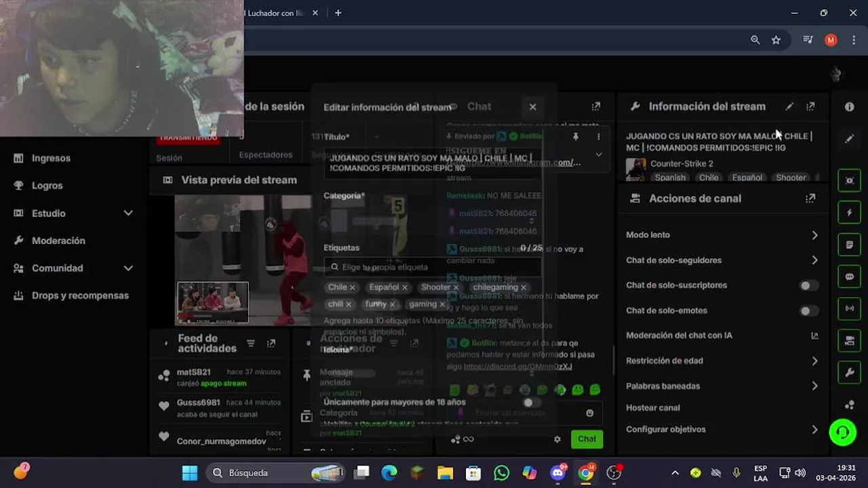Click the green video camera sidebar icon
This screenshot has width=868, height=488.
(850, 340)
